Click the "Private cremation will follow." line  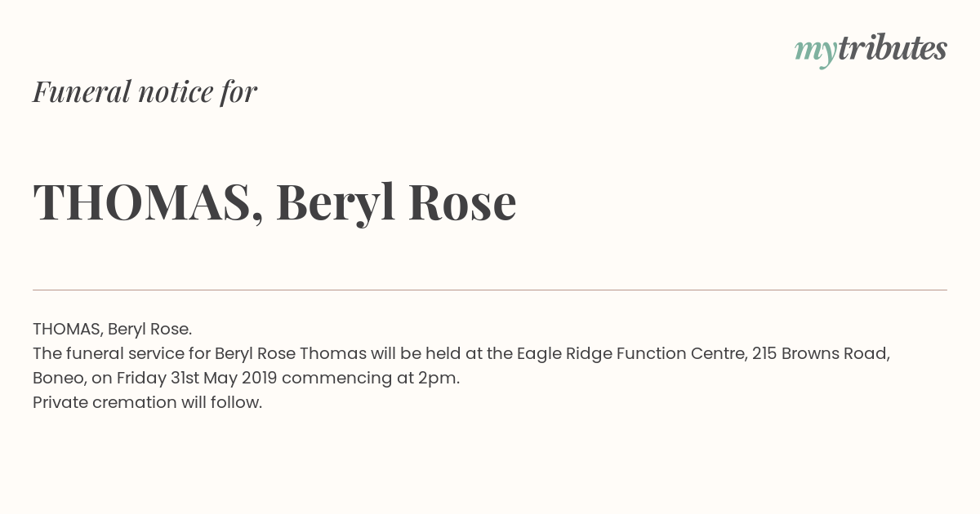pos(147,403)
